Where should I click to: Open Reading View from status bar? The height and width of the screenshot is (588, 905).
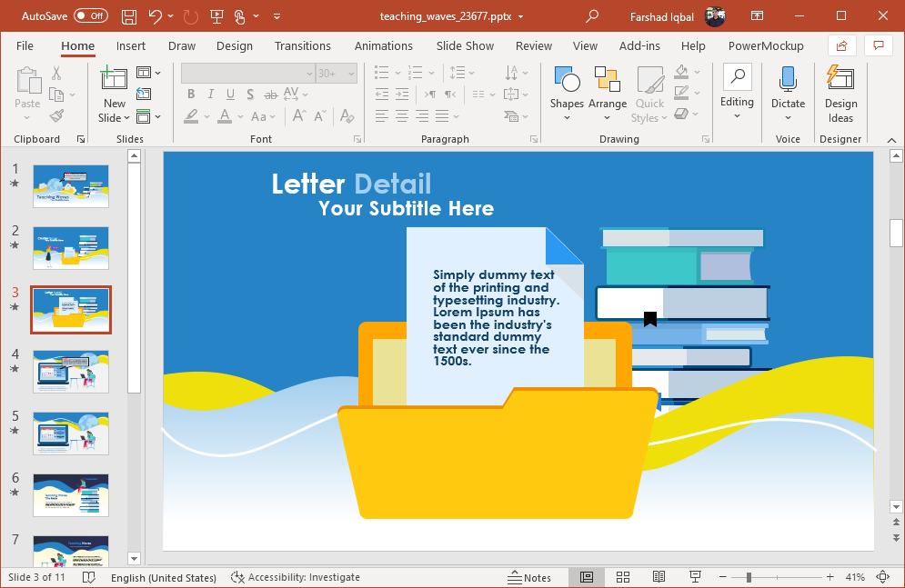[659, 577]
